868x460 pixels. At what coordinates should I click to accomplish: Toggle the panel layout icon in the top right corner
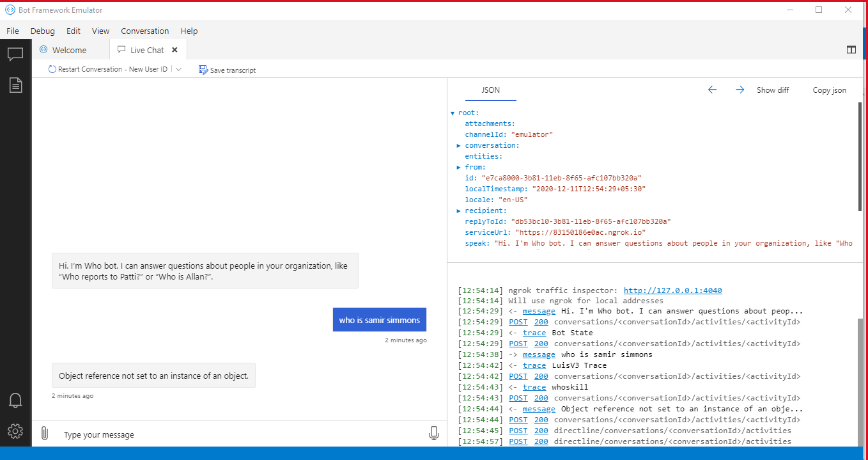[x=851, y=49]
